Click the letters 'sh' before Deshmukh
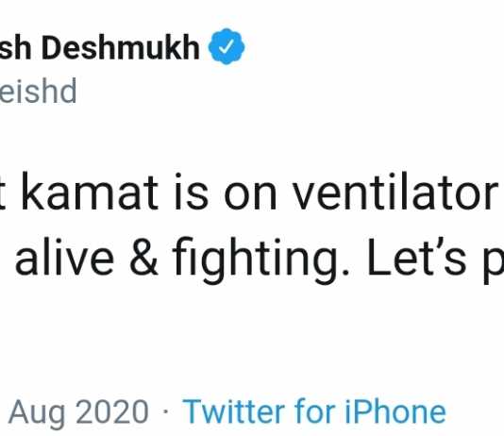This screenshot has height=436, width=504. click(x=15, y=48)
